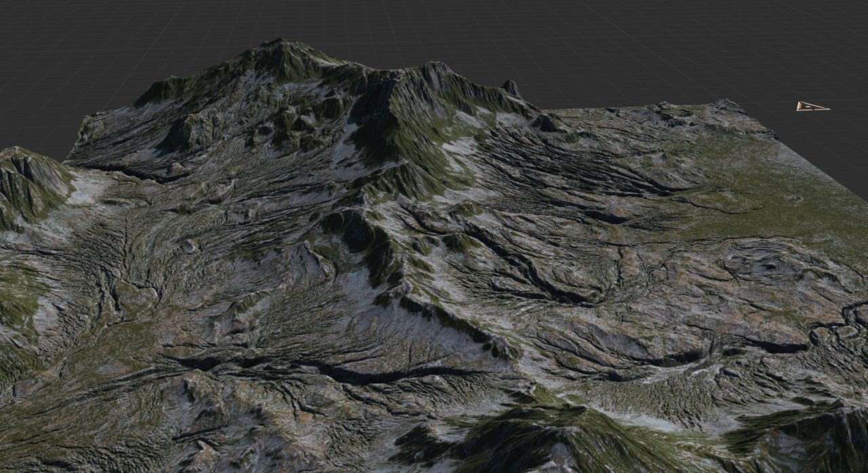This screenshot has width=868, height=473.
Task: Select the orange camera object in viewport
Action: (811, 107)
